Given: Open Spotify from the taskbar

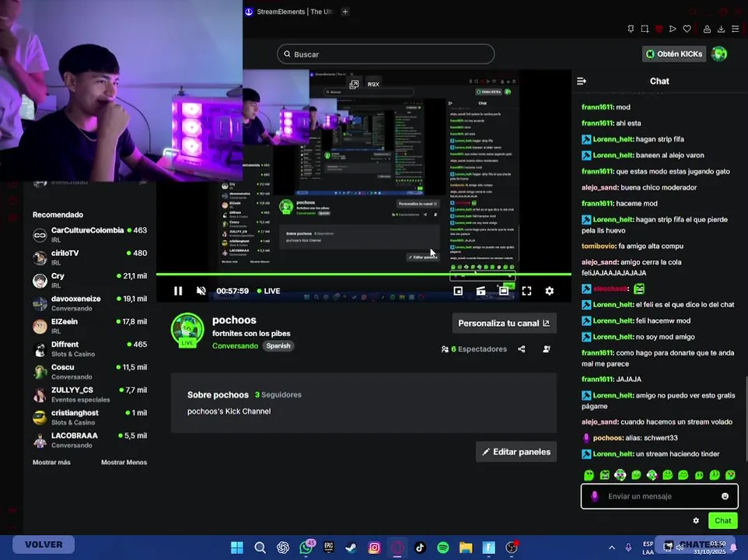Looking at the screenshot, I should coord(443,547).
